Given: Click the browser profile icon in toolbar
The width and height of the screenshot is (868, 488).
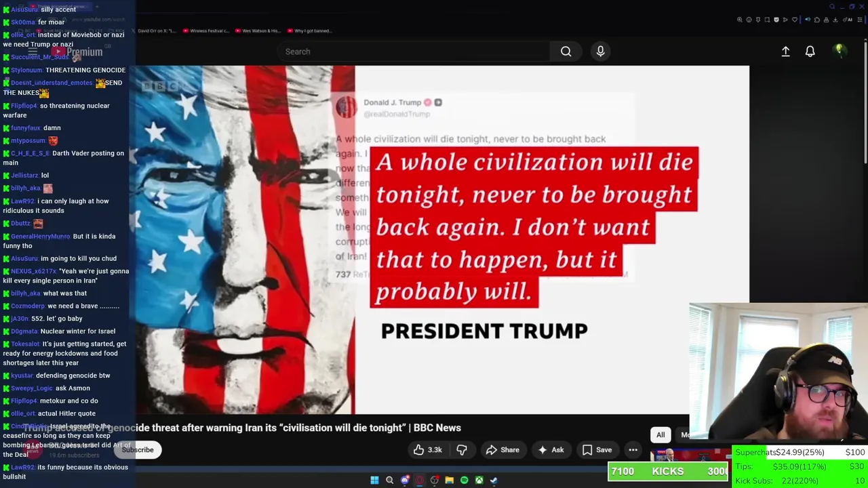Looking at the screenshot, I should pos(826,20).
